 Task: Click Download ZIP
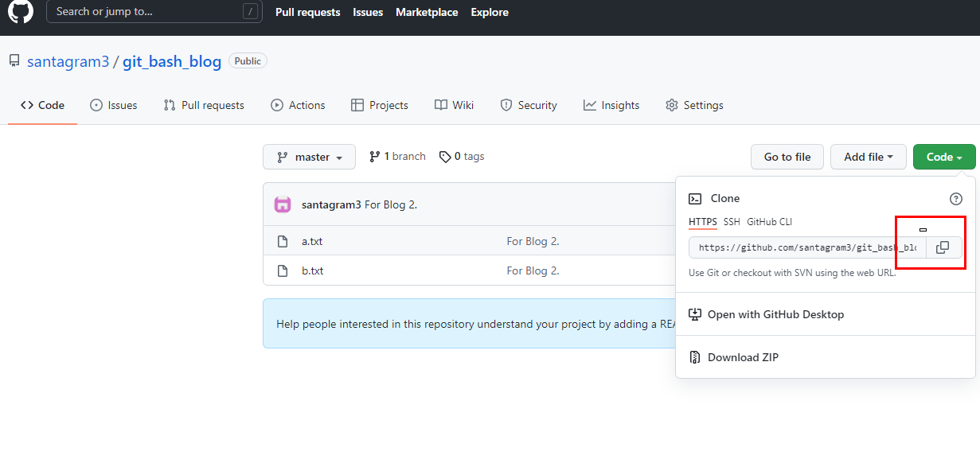pyautogui.click(x=743, y=357)
